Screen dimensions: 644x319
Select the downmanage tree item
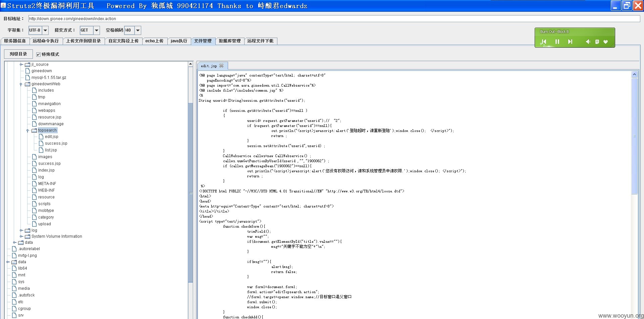(x=51, y=124)
